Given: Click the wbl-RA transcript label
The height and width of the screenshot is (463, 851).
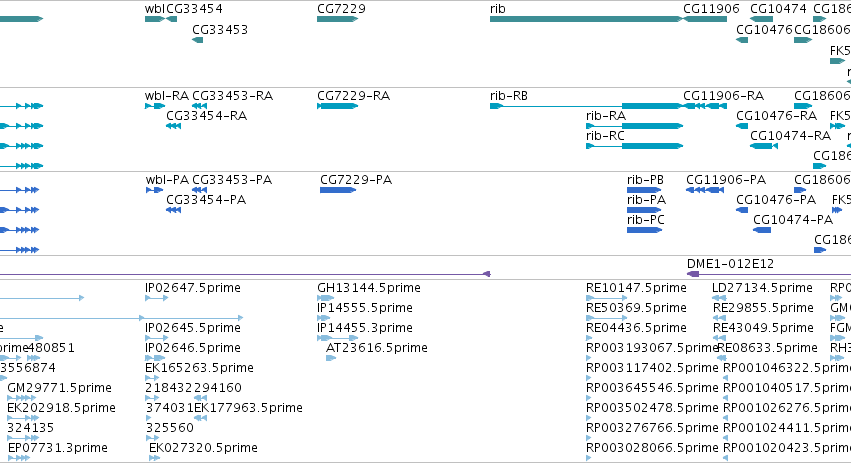Looking at the screenshot, I should 167,96.
